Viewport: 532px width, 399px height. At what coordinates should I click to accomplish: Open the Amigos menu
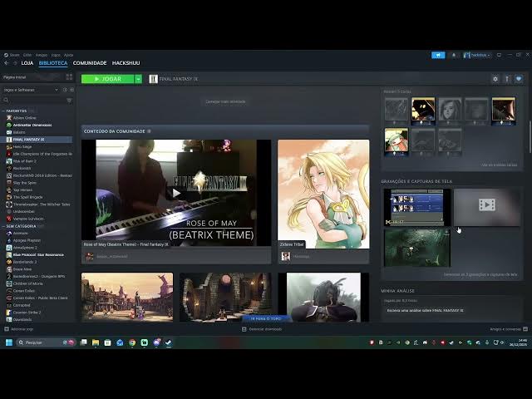(x=42, y=55)
